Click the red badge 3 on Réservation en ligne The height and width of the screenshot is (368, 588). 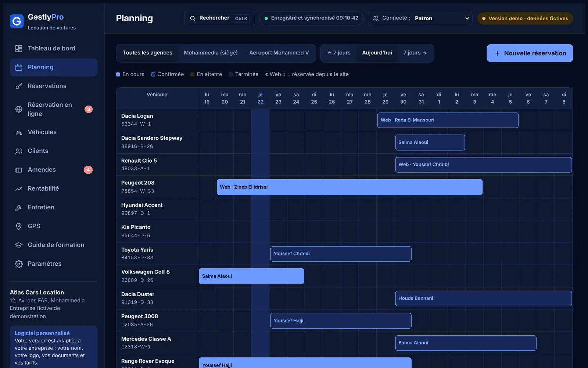pyautogui.click(x=89, y=109)
